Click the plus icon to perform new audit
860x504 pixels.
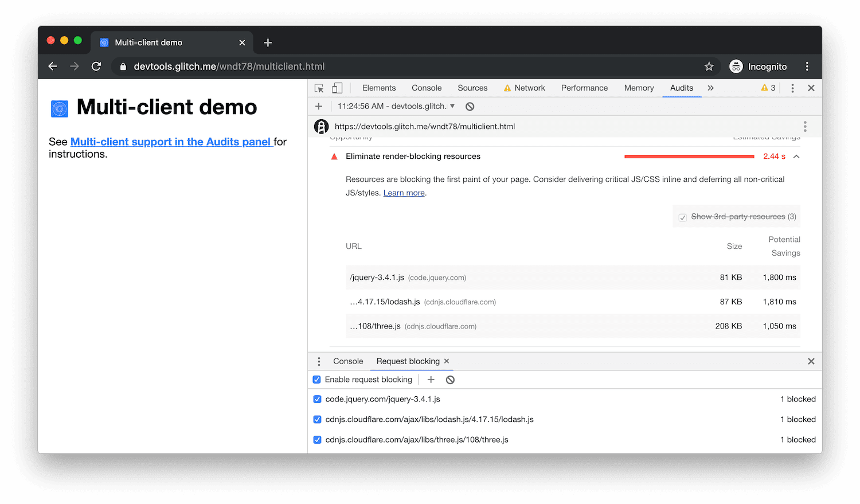pos(319,107)
